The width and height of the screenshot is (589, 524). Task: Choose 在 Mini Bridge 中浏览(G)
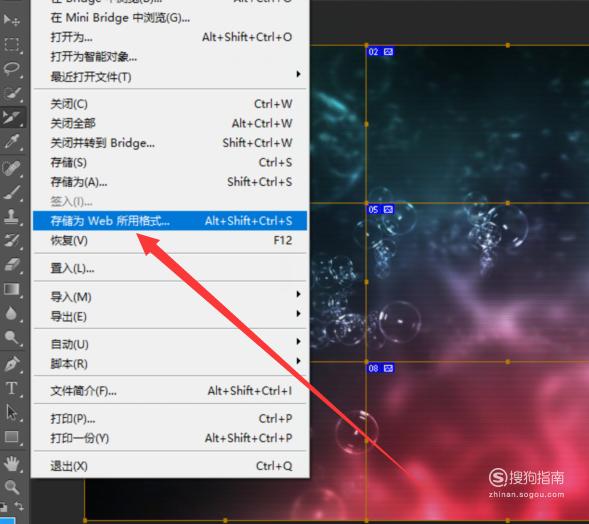pyautogui.click(x=170, y=18)
